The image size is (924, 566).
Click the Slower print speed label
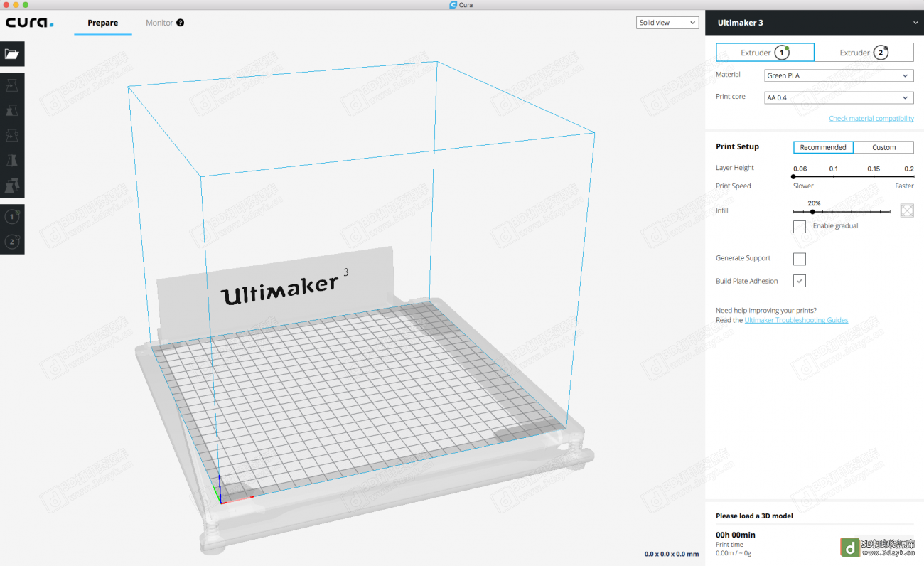[x=803, y=186]
